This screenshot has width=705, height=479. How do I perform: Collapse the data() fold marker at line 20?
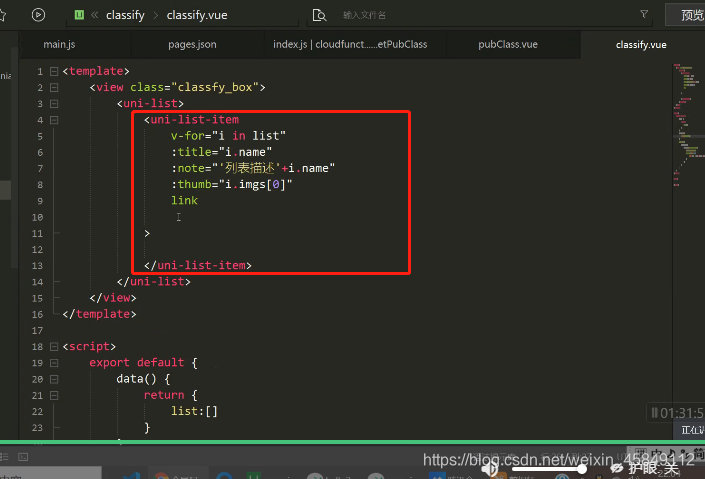(x=54, y=379)
